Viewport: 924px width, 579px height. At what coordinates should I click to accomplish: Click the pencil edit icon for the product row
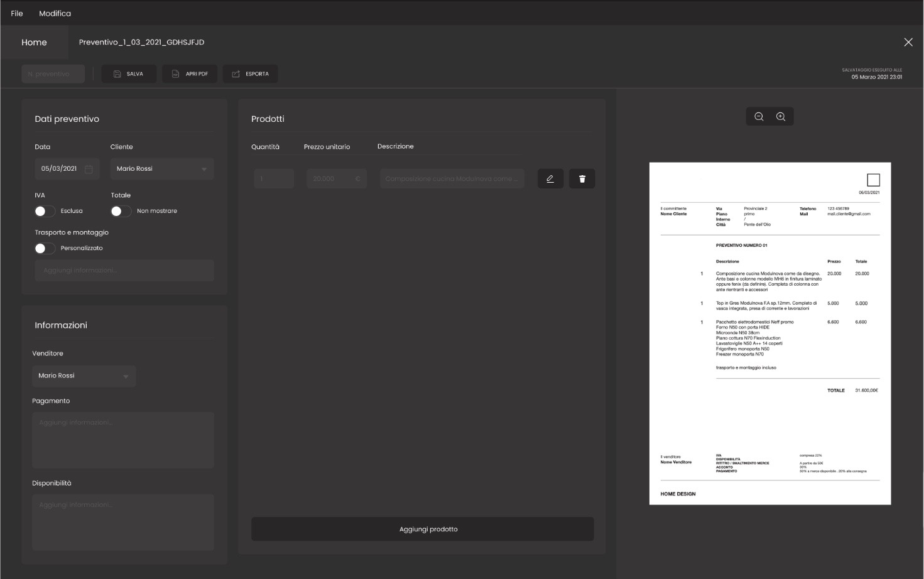point(550,179)
